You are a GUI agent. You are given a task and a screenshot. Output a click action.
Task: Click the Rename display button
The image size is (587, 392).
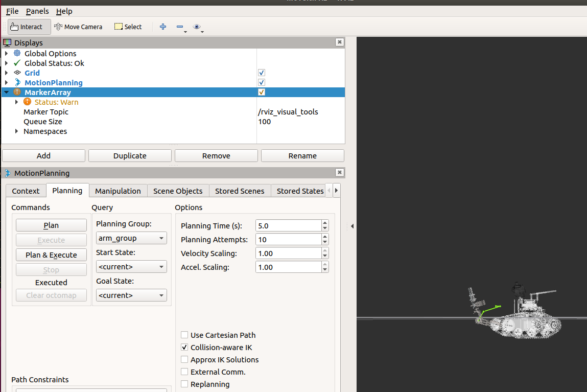[302, 156]
